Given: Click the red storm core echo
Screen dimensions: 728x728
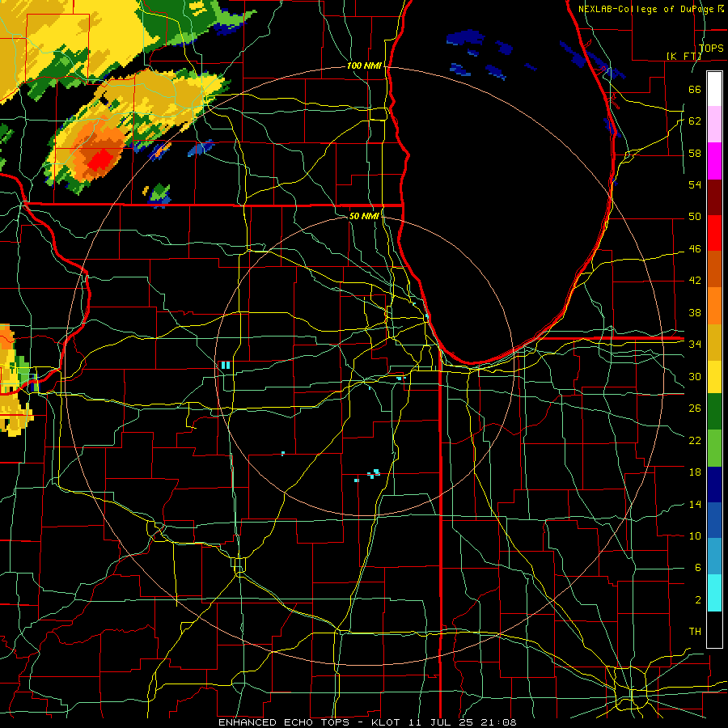Looking at the screenshot, I should point(102,159).
